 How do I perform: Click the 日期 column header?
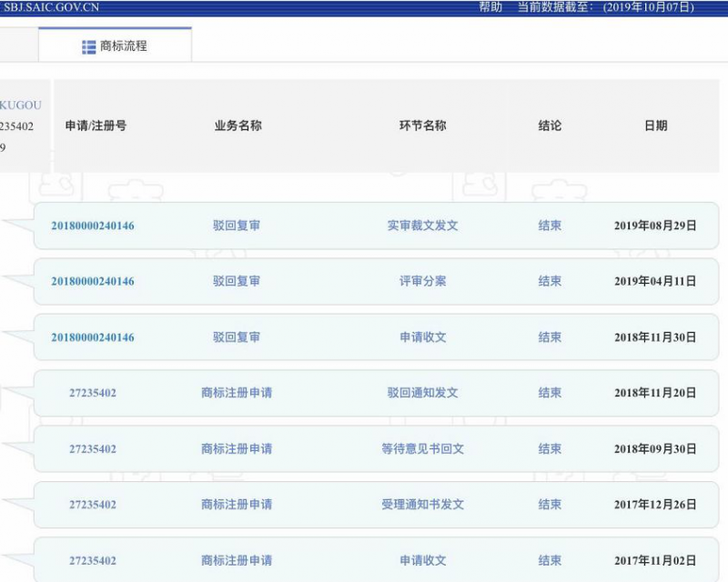click(655, 125)
